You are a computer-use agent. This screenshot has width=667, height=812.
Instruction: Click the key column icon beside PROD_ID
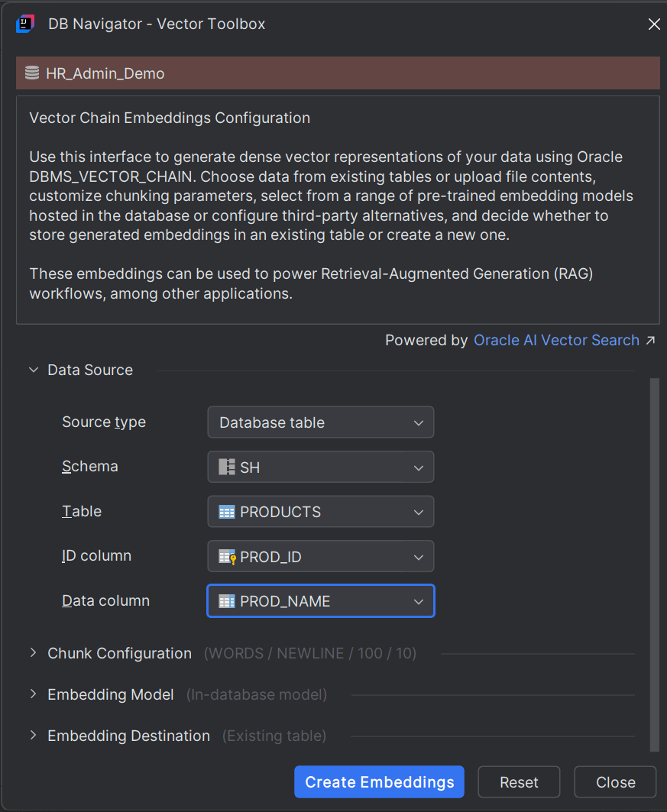pyautogui.click(x=226, y=556)
